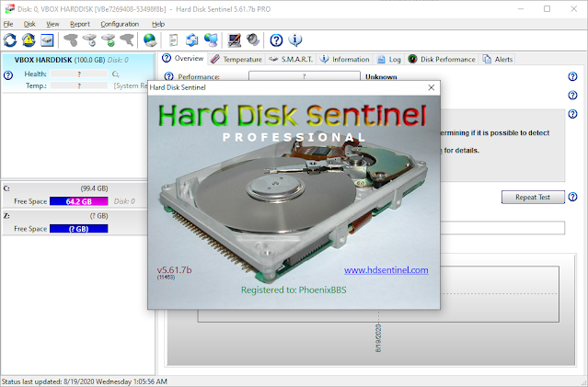Click the send report envelope toolbar icon
Screen dimensions: 588x387
pyautogui.click(x=192, y=40)
